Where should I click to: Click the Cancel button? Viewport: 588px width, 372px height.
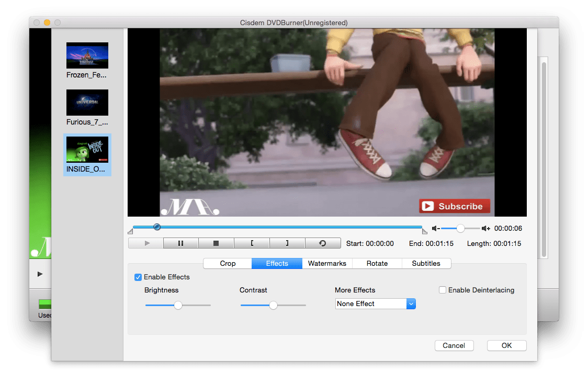pyautogui.click(x=454, y=345)
